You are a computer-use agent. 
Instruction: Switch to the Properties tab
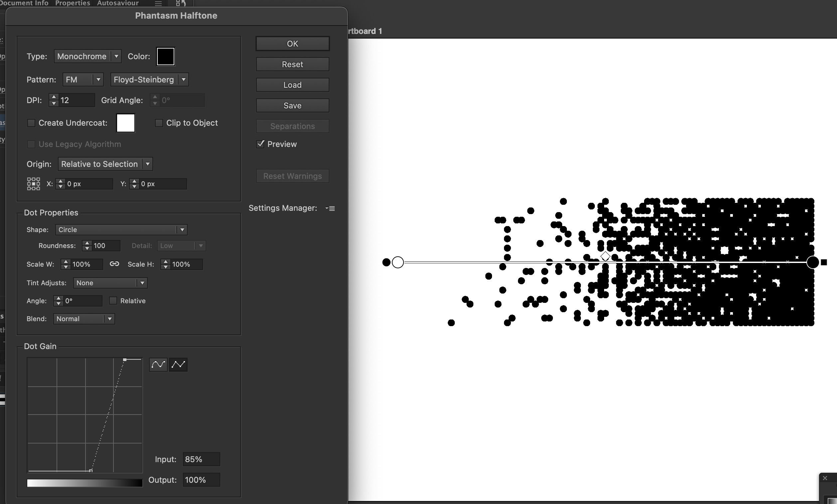(x=72, y=3)
